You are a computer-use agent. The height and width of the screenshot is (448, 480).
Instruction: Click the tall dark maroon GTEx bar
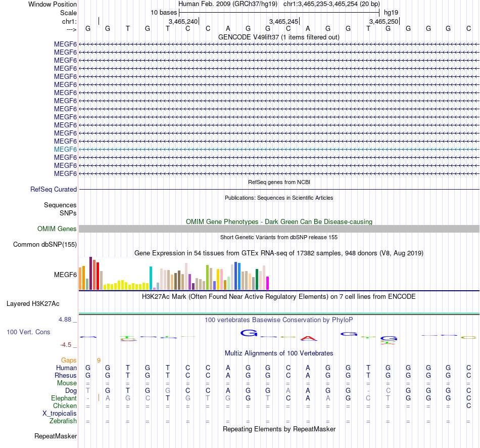pos(90,274)
